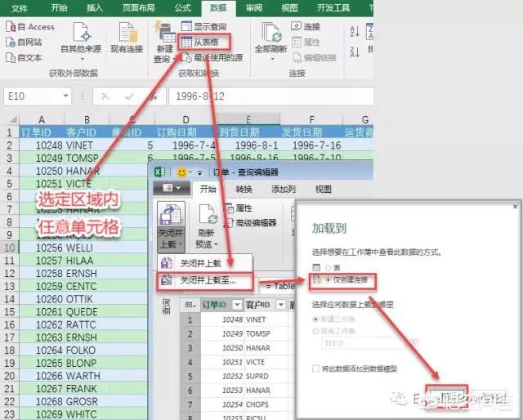The width and height of the screenshot is (523, 420).
Task: Close the 加载到 dialog
Action: pyautogui.click(x=515, y=207)
